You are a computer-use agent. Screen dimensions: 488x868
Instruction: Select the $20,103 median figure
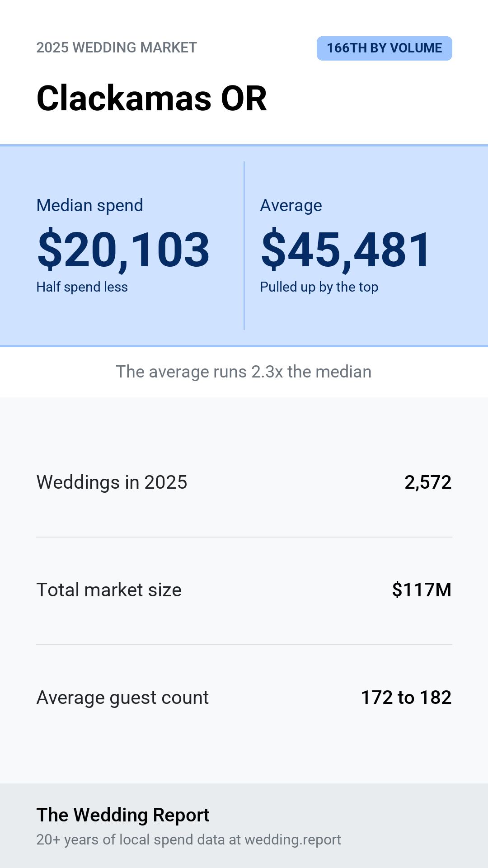point(123,250)
